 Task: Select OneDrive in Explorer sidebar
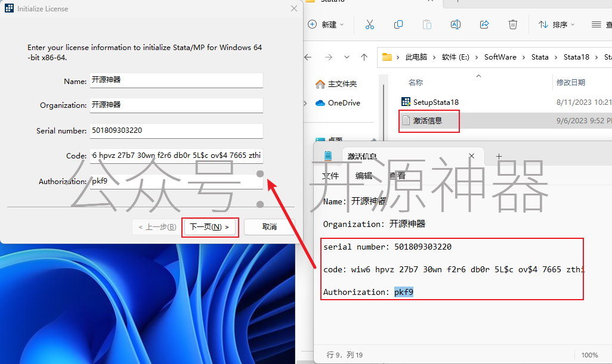(344, 103)
